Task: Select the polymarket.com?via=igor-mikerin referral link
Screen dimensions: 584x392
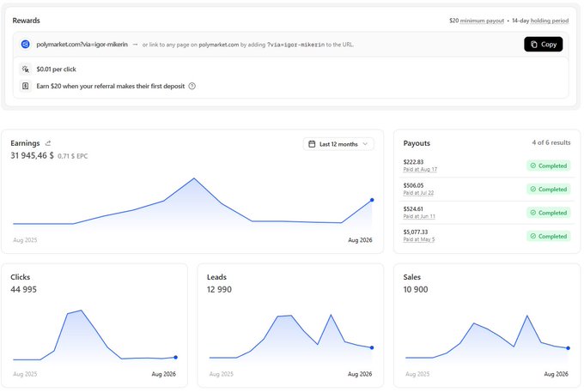Action: [82, 45]
